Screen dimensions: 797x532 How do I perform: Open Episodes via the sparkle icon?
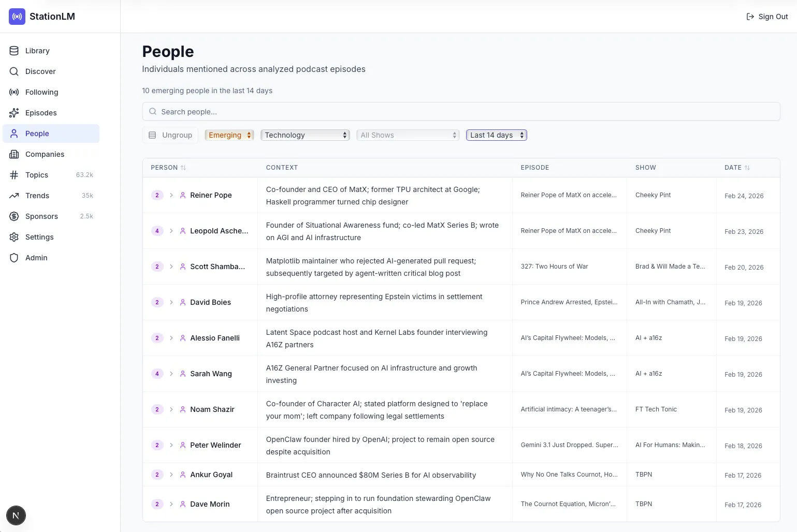(x=14, y=112)
